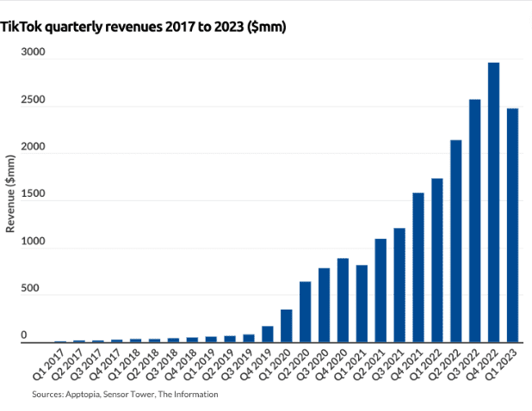Click the Q4 2020 x-axis label
Screen dimensions: 532x411
(331, 365)
